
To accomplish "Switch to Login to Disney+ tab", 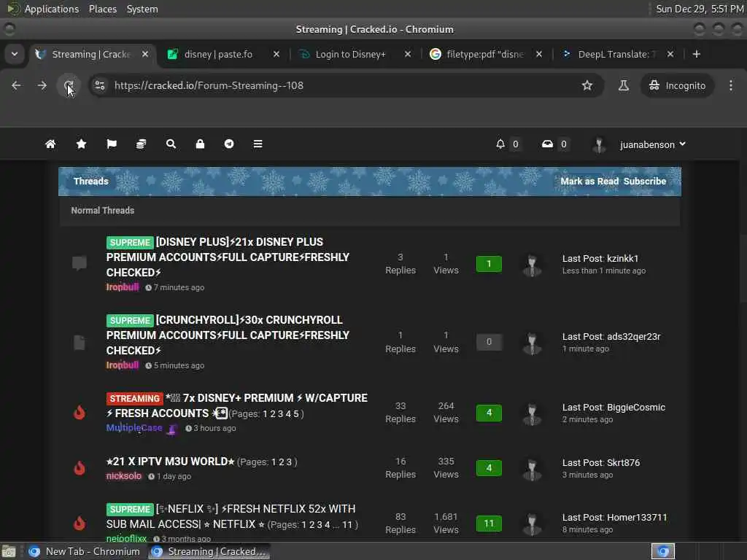I will [x=350, y=54].
